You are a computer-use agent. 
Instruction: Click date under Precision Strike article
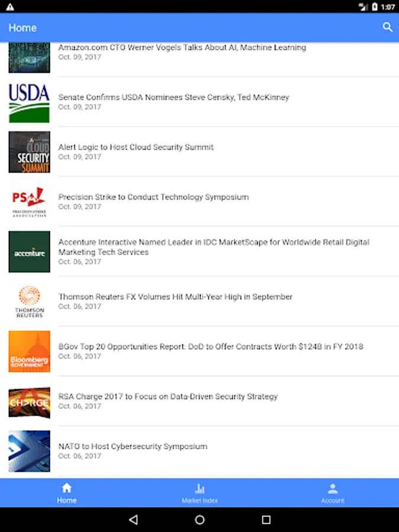pyautogui.click(x=80, y=207)
